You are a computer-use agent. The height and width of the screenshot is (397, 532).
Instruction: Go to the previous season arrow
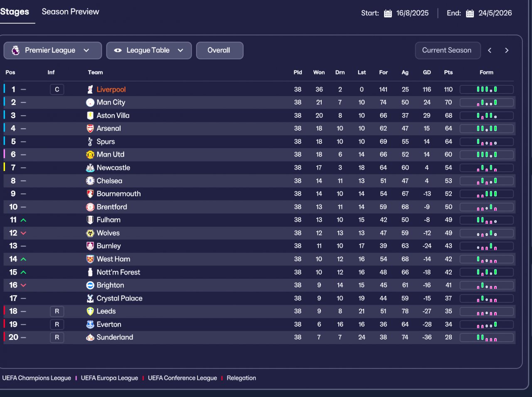(x=490, y=50)
